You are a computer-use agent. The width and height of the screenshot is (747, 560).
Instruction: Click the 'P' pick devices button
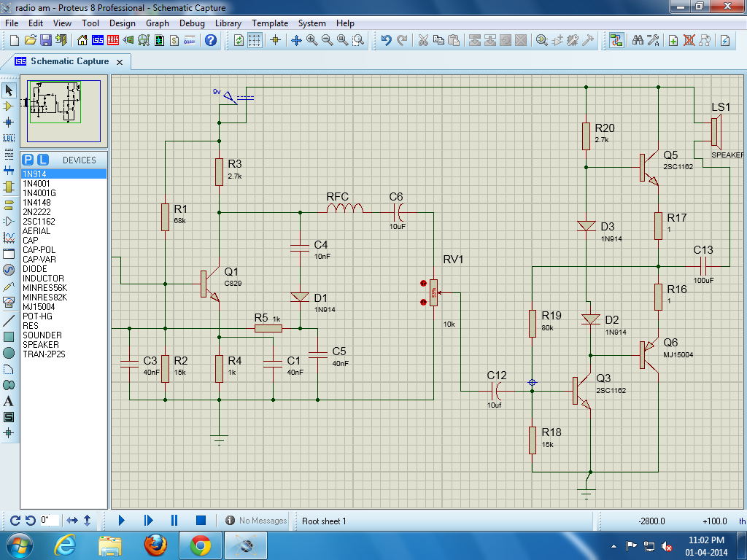pyautogui.click(x=28, y=160)
